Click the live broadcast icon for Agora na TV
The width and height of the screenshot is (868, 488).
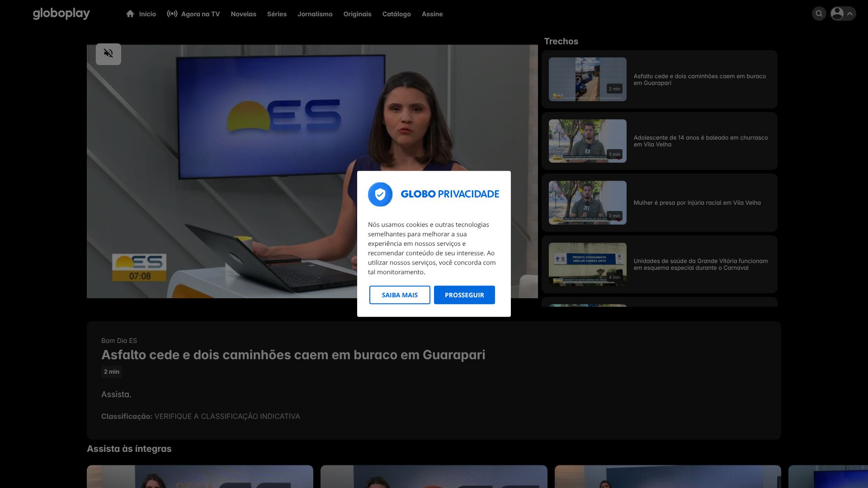pos(172,14)
